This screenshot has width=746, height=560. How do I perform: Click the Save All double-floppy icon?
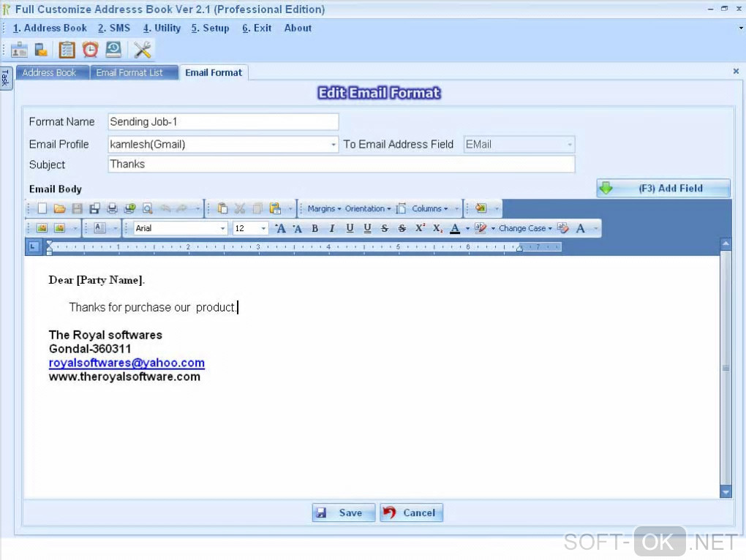[94, 208]
